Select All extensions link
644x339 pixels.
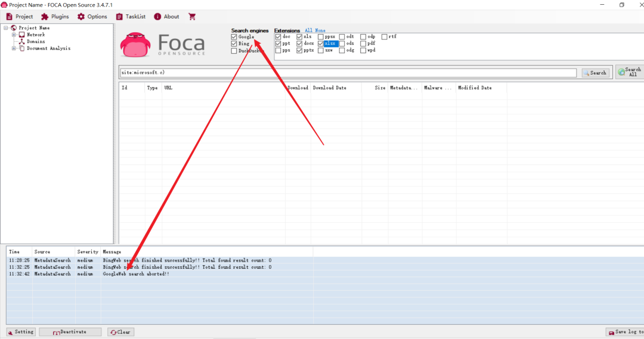coord(308,30)
